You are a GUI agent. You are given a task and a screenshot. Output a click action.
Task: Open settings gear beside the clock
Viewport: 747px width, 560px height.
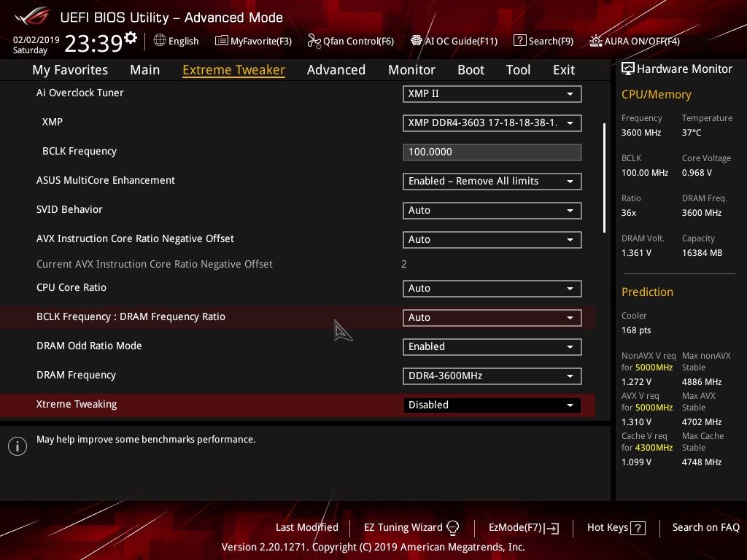click(131, 37)
